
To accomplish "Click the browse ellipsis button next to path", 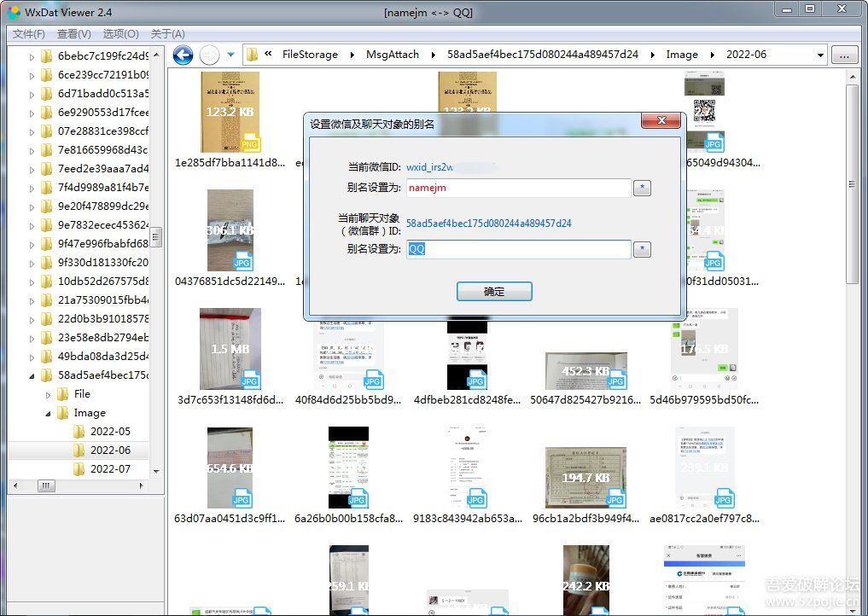I will pyautogui.click(x=843, y=55).
